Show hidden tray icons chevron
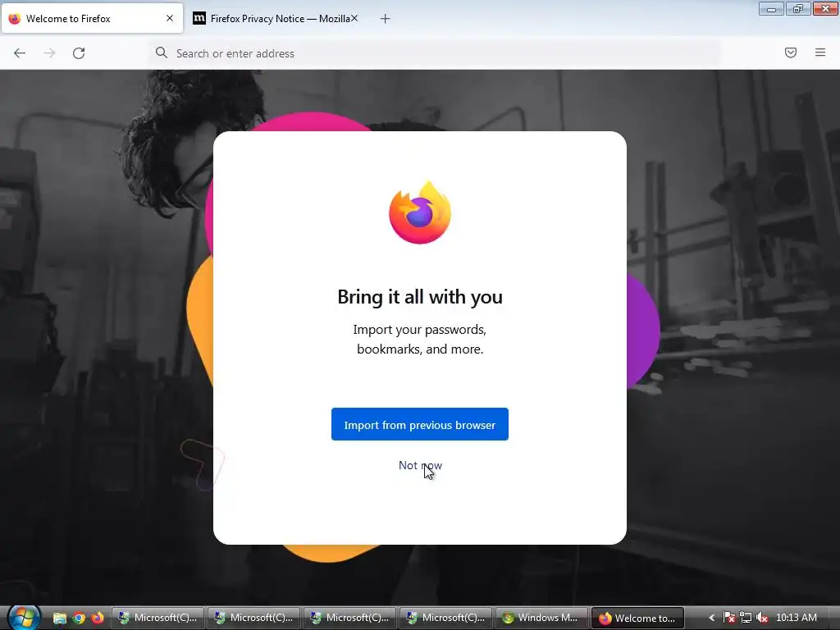The image size is (840, 630). click(x=711, y=618)
